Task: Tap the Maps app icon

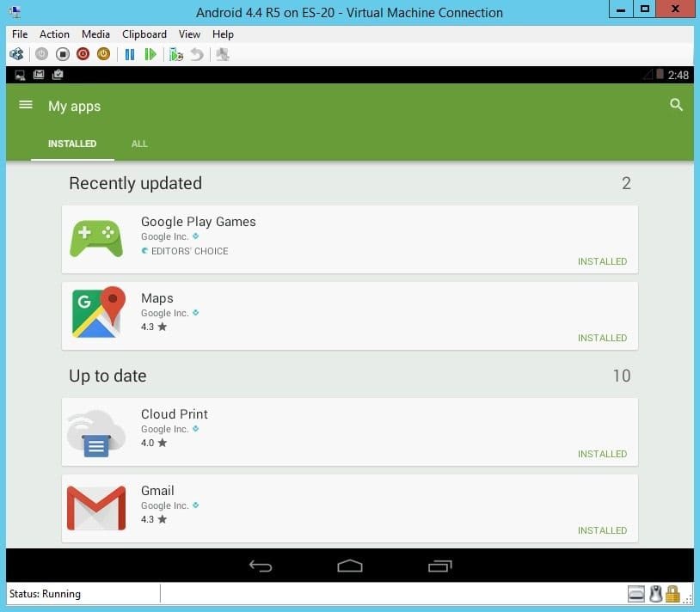Action: [x=99, y=312]
